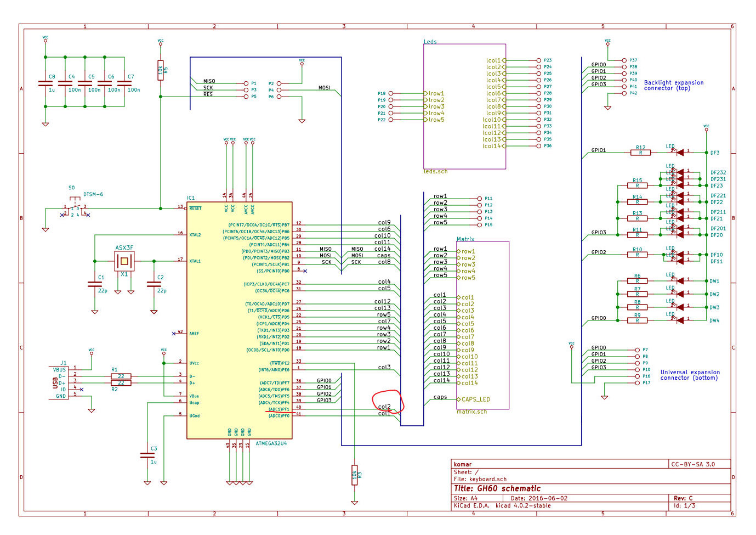Screen dimensions: 756x535
Task: Select capacitor C8 1u
Action: pyautogui.click(x=46, y=83)
